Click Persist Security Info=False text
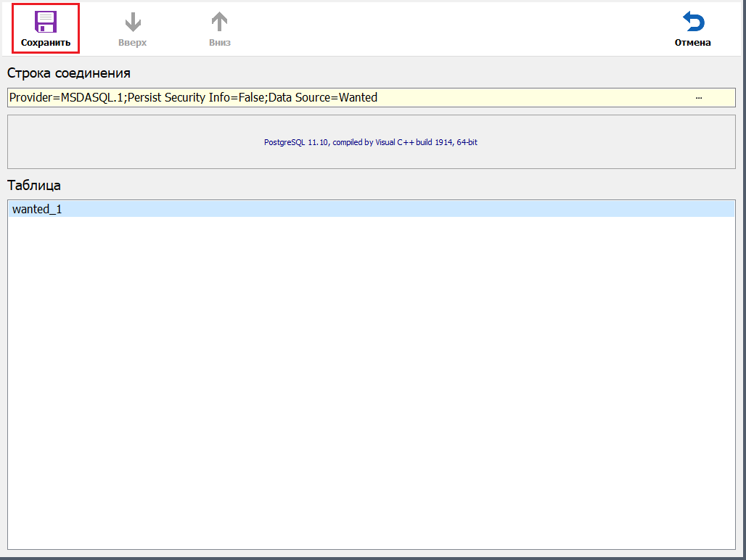746x560 pixels. [x=197, y=97]
